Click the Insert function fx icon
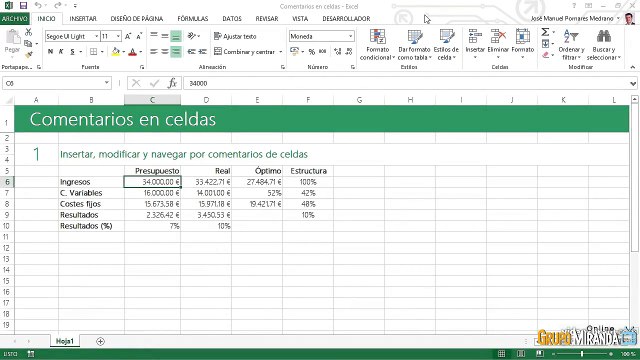The width and height of the screenshot is (640, 360). coord(172,83)
